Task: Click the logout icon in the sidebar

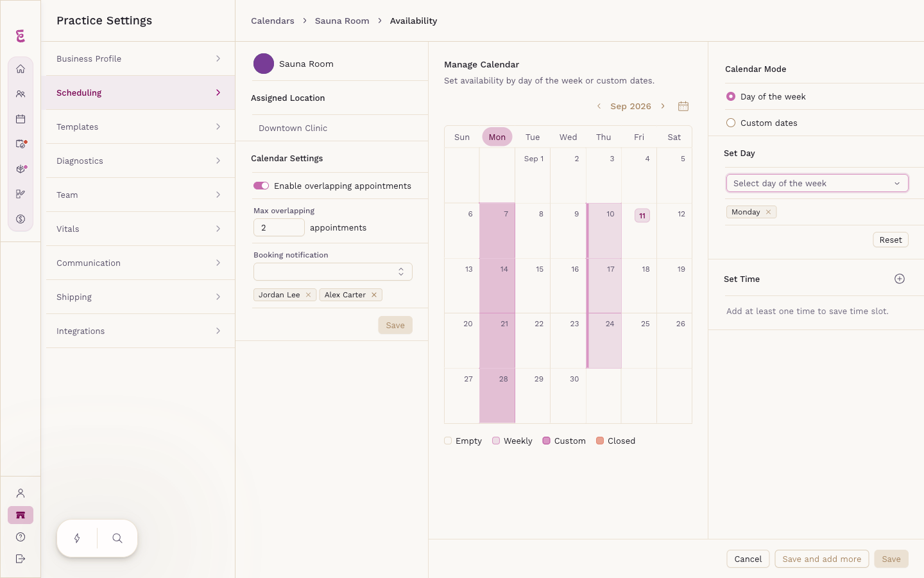Action: (x=21, y=559)
